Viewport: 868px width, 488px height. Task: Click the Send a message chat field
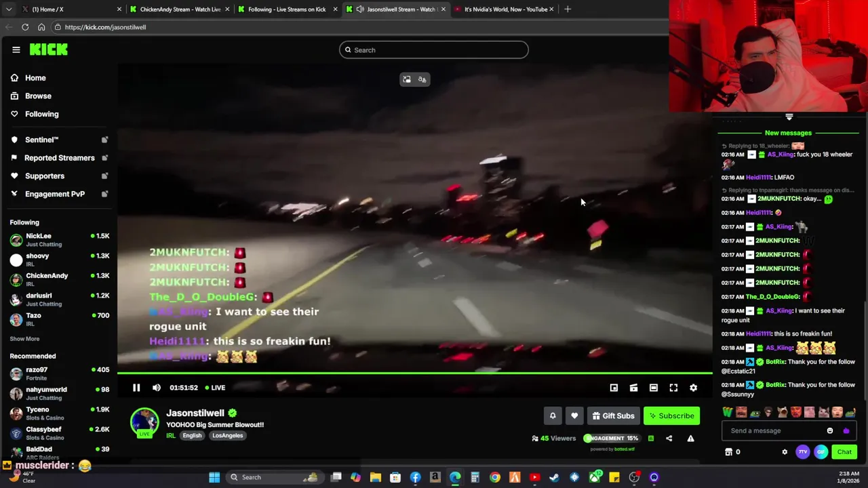pos(773,431)
